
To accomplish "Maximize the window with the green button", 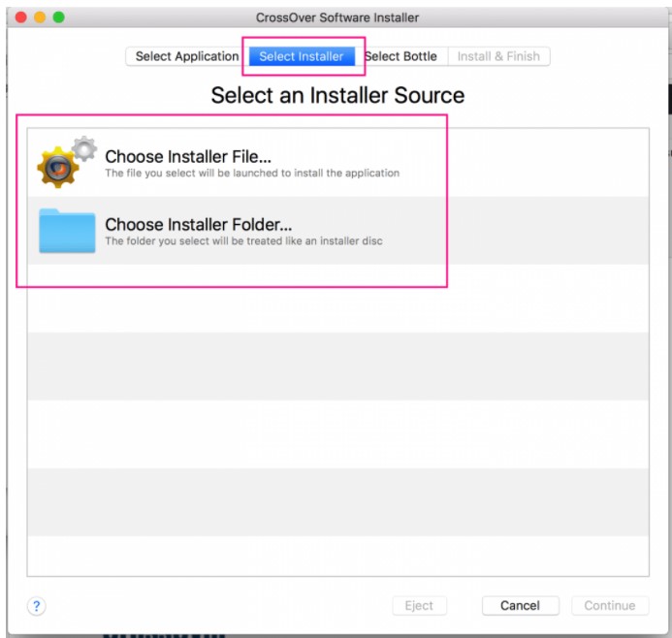I will (59, 17).
